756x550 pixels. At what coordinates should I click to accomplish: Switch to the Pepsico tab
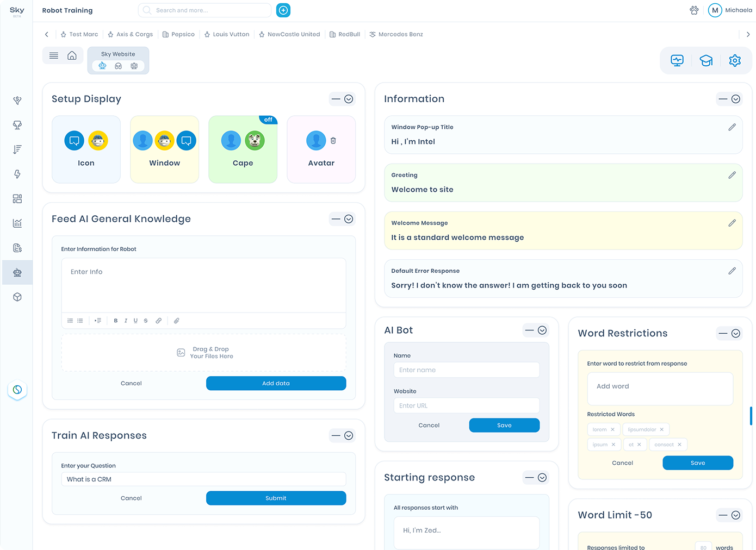[x=178, y=34]
